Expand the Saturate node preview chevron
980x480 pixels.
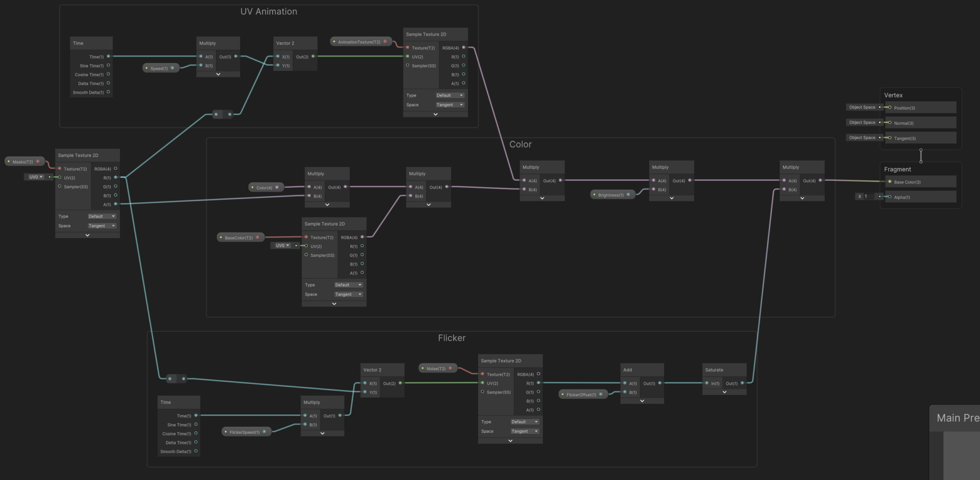point(724,392)
